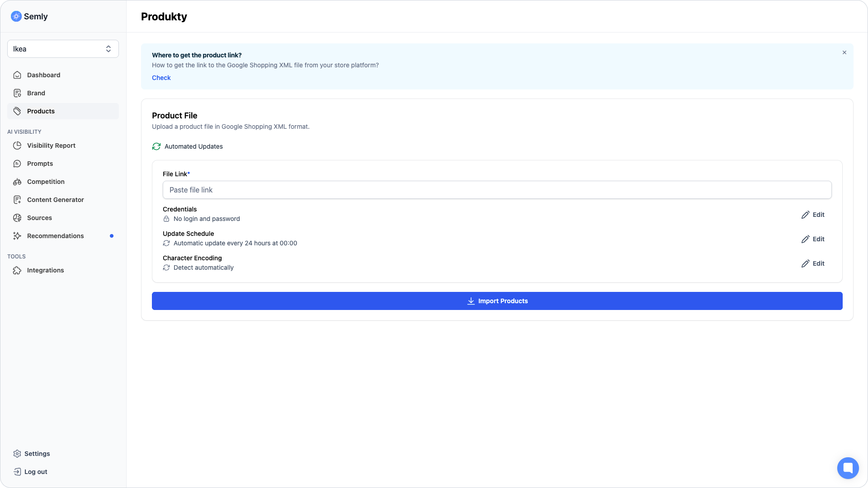Click the Sources globe icon

pos(17,218)
